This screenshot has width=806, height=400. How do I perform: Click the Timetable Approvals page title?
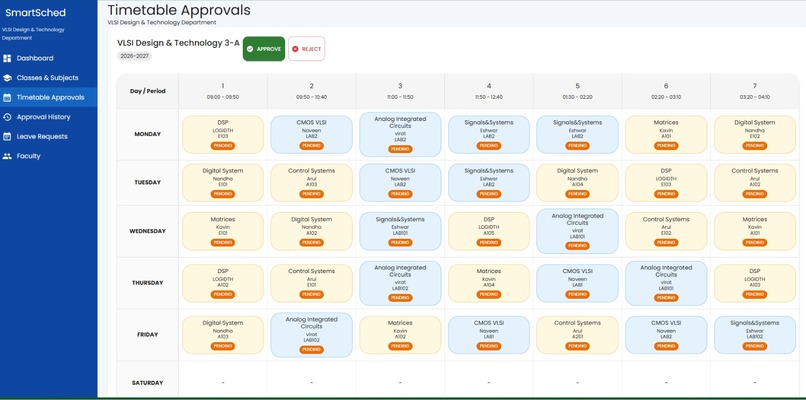179,10
